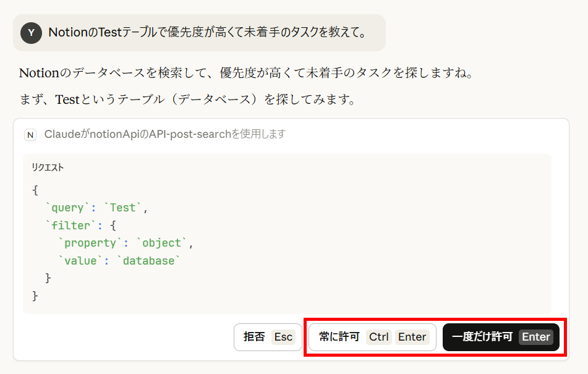Click the Notion 'N' tool icon
This screenshot has width=588, height=374.
[30, 135]
